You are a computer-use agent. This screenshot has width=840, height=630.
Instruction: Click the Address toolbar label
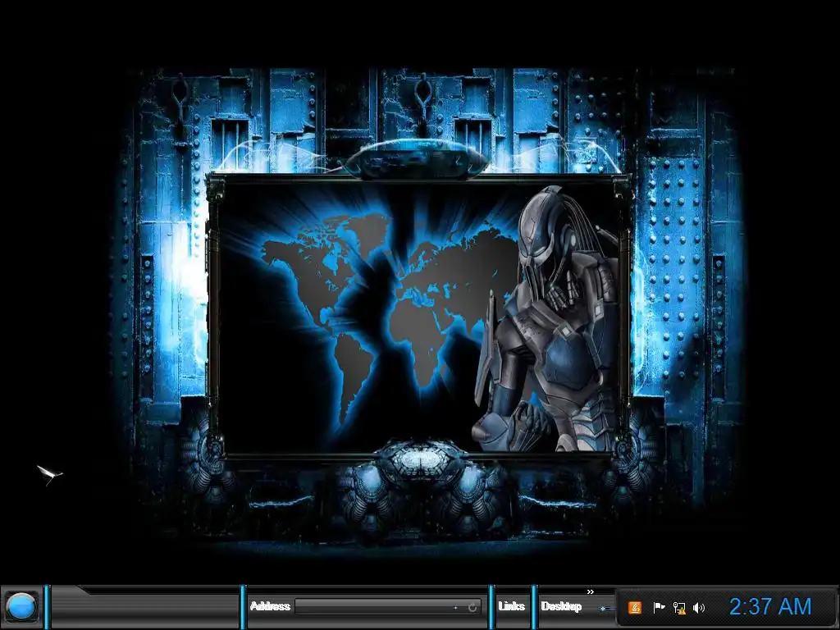[x=270, y=606]
